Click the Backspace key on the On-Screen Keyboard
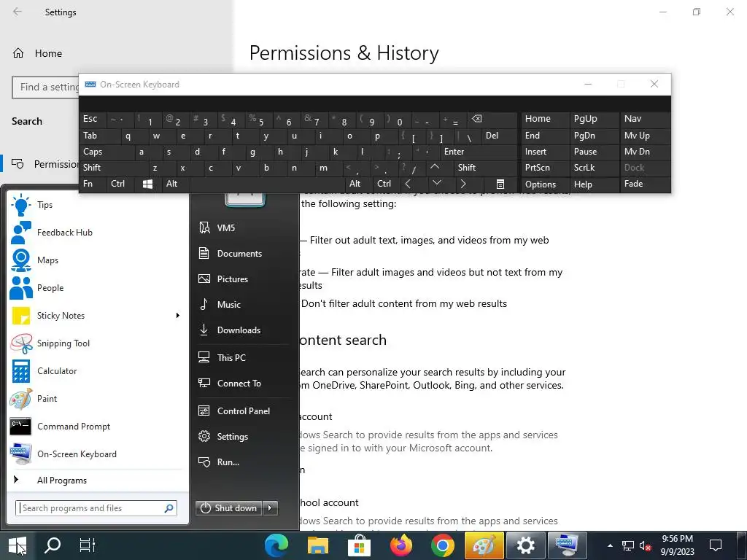 492,119
